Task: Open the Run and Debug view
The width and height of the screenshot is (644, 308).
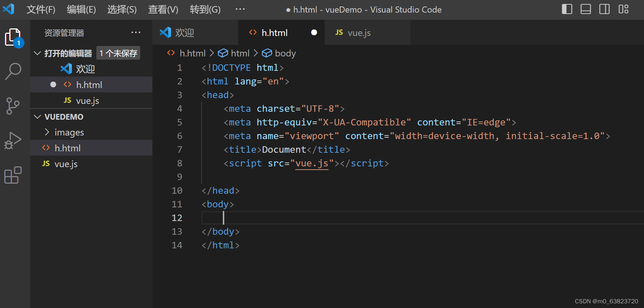Action: point(13,141)
